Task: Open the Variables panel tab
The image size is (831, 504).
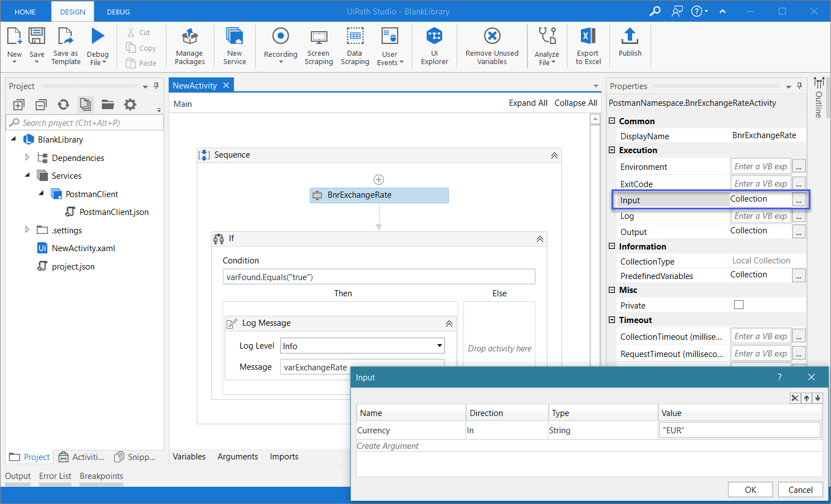Action: coord(189,456)
